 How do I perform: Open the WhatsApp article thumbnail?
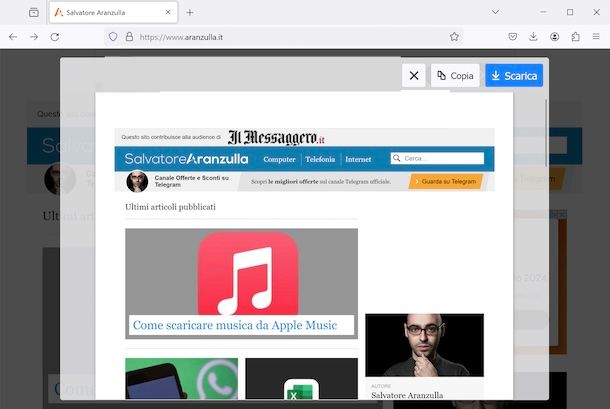tap(181, 378)
